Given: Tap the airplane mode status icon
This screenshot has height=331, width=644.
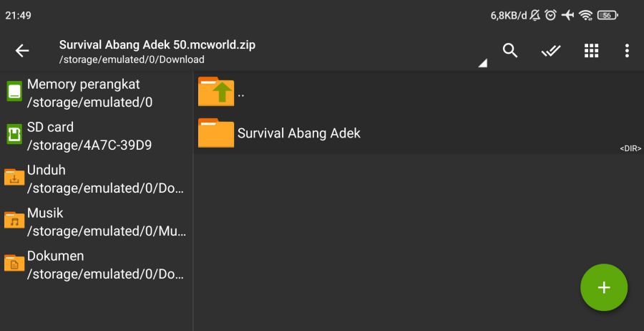Looking at the screenshot, I should pyautogui.click(x=567, y=16).
